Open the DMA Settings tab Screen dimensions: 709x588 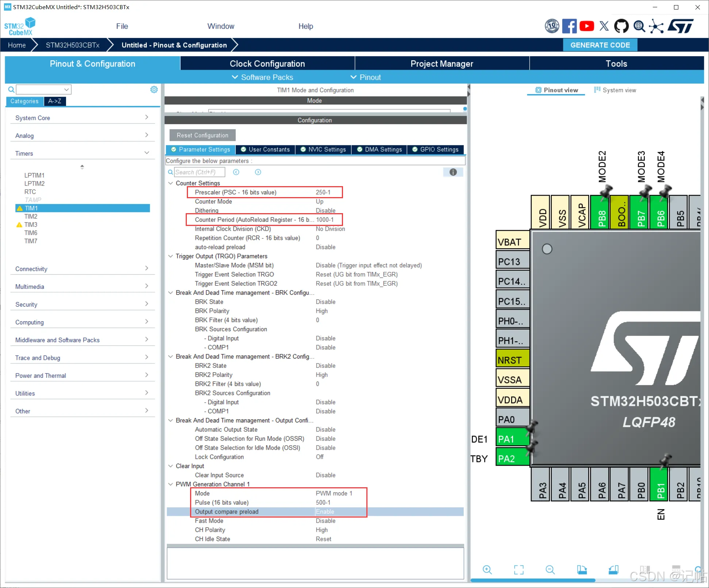click(379, 149)
